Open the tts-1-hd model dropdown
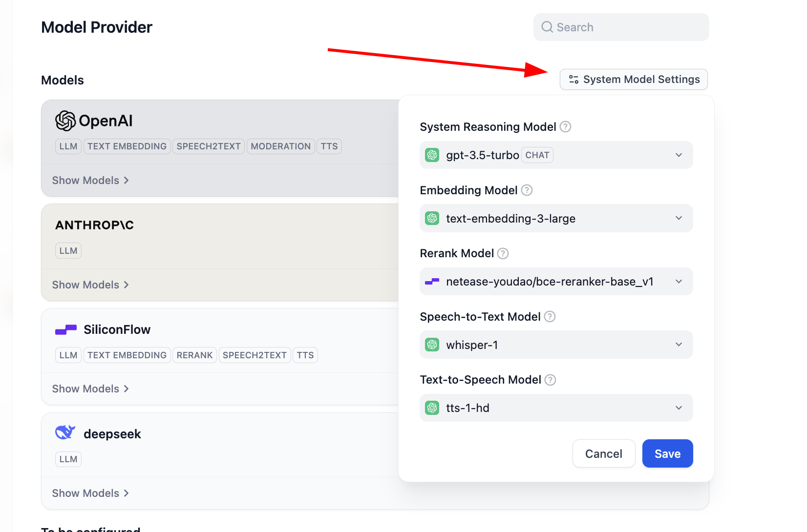 (556, 408)
